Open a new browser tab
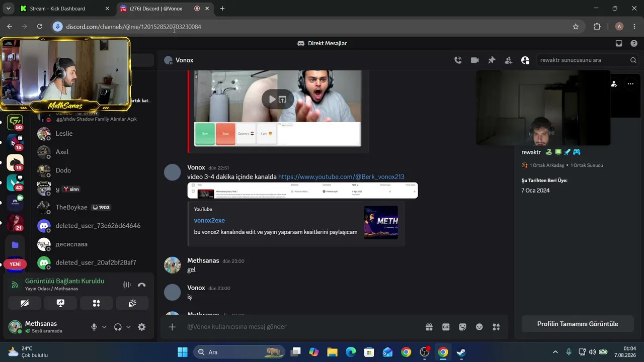 (222, 9)
